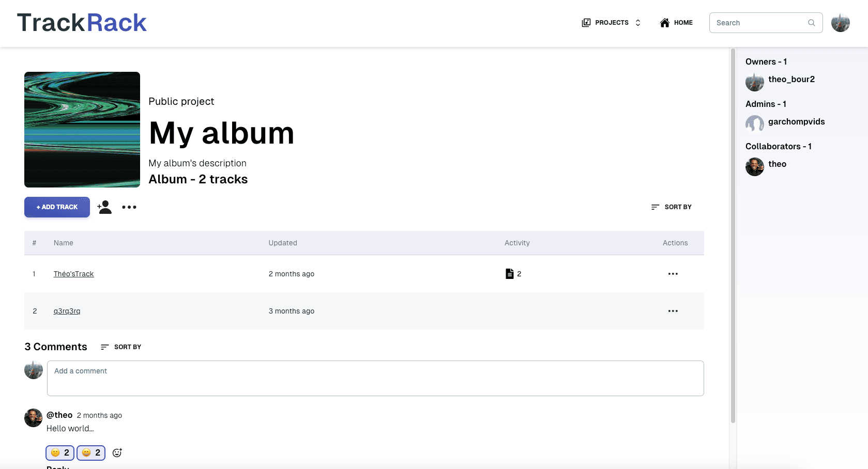Toggle the first emoji reaction on theo's comment
Screen dimensions: 868x469
60,452
